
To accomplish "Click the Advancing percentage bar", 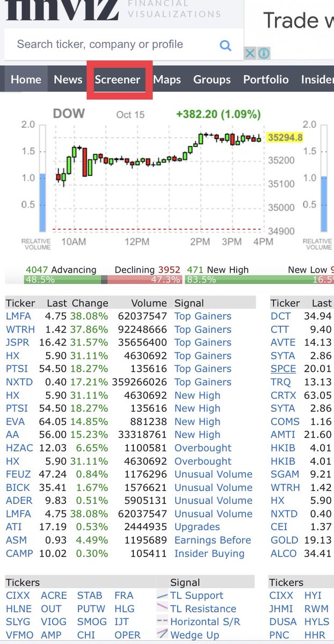I will point(62,280).
